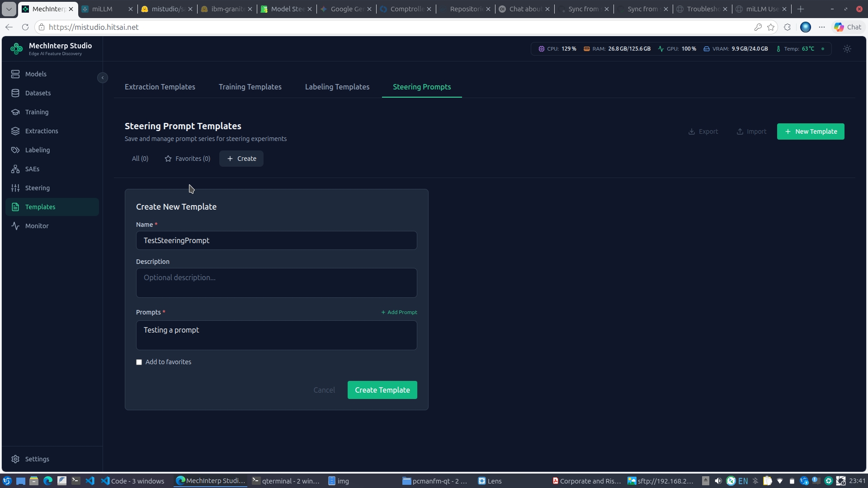Image resolution: width=868 pixels, height=488 pixels.
Task: Show Favorites (0) templates
Action: coord(188,159)
